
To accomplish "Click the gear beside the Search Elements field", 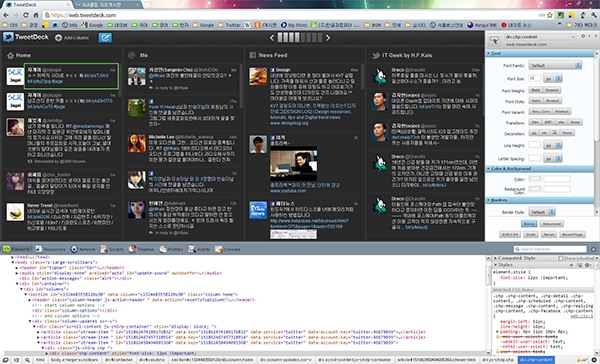I will point(593,249).
